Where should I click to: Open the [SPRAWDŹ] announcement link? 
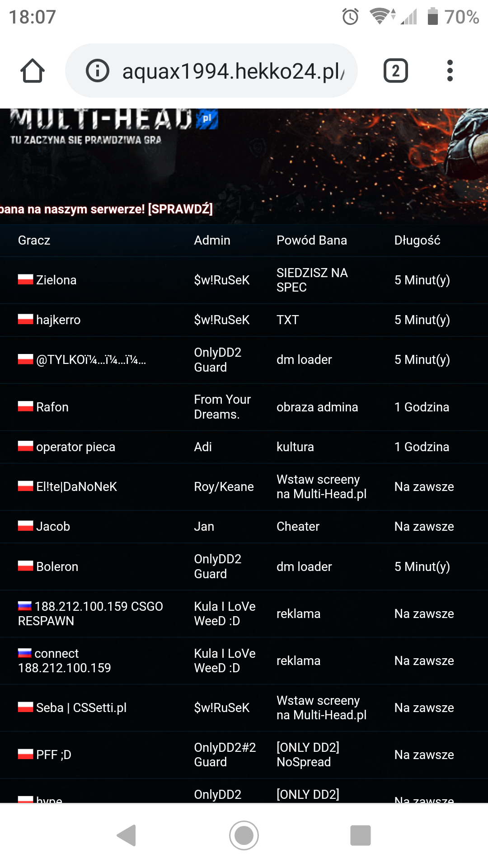coord(180,209)
